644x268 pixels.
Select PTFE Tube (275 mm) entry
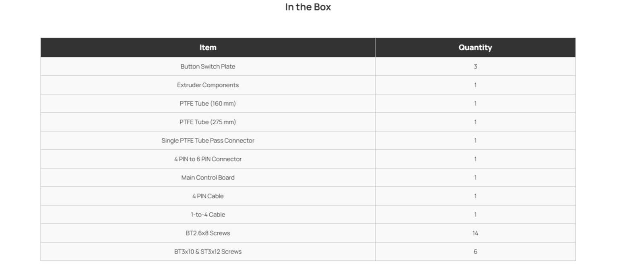pos(208,122)
